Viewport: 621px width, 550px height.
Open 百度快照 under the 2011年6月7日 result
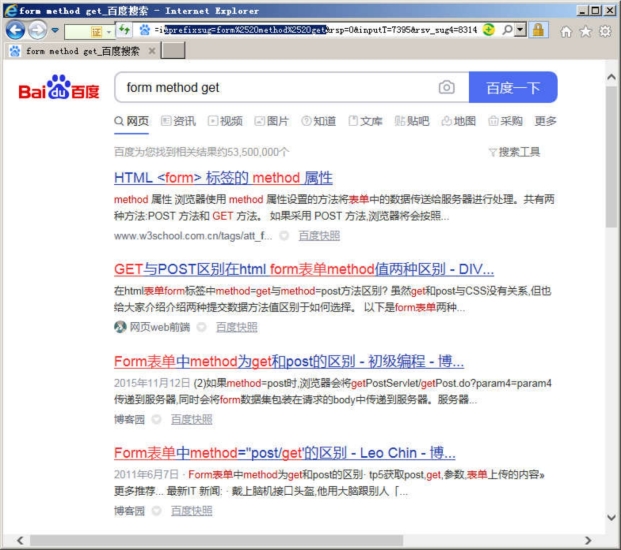(192, 511)
